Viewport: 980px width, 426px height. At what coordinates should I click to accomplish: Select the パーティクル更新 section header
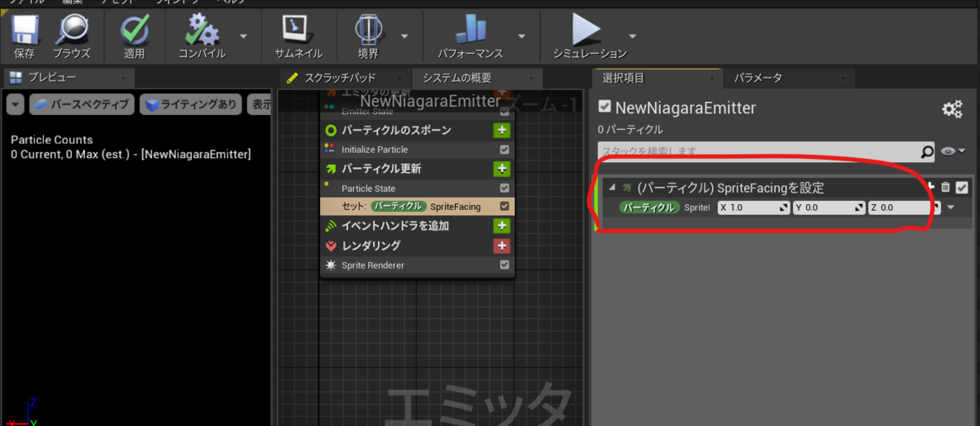click(417, 169)
